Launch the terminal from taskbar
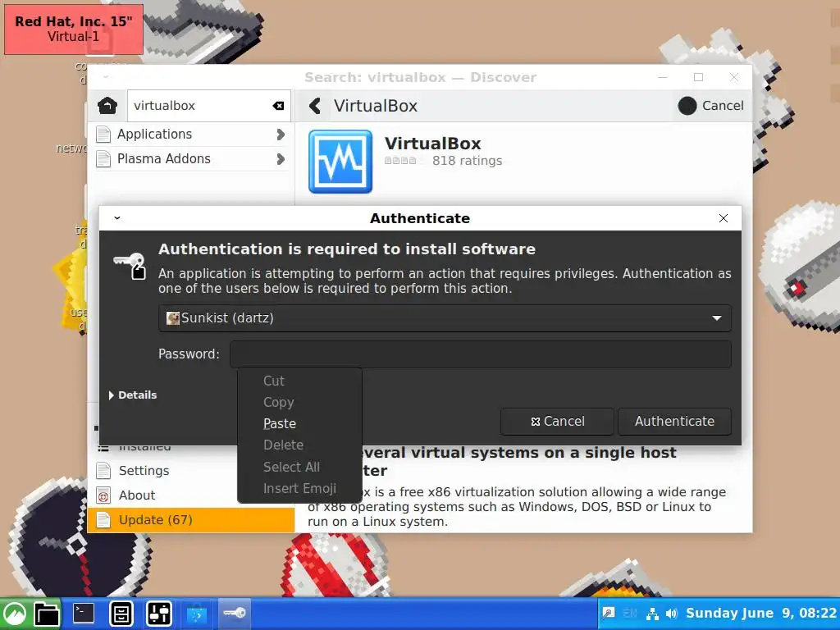 tap(84, 613)
